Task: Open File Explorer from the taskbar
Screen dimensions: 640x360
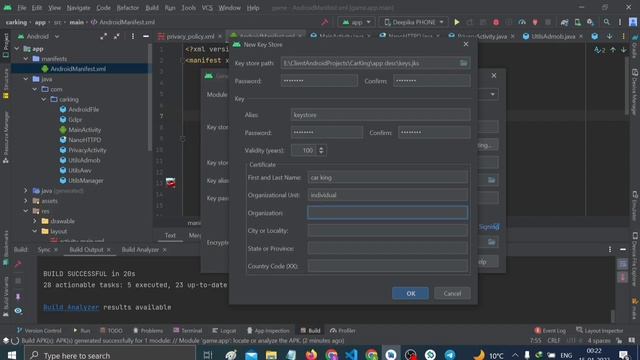Action: [271, 355]
